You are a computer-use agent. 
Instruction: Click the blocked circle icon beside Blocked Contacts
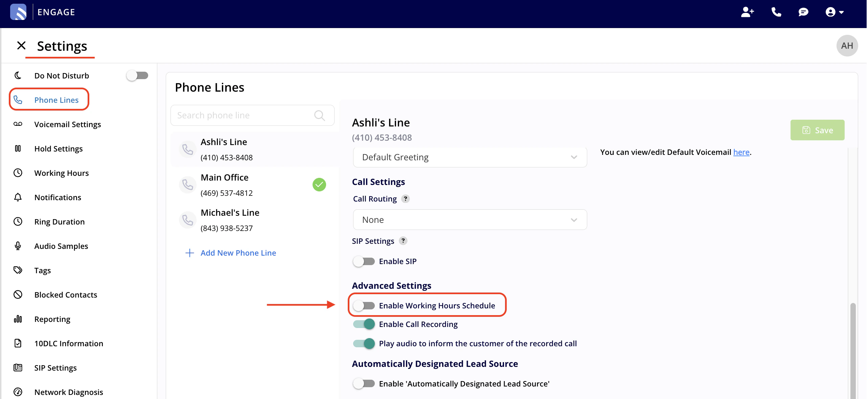coord(18,295)
